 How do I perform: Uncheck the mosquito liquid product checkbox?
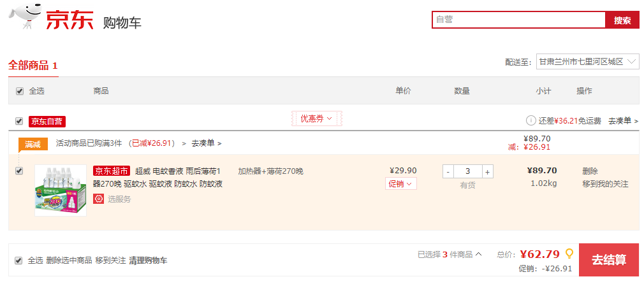point(19,171)
